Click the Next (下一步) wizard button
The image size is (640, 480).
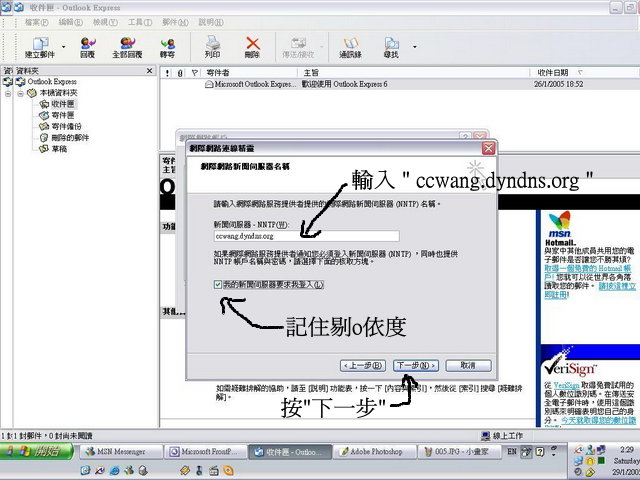pyautogui.click(x=412, y=365)
